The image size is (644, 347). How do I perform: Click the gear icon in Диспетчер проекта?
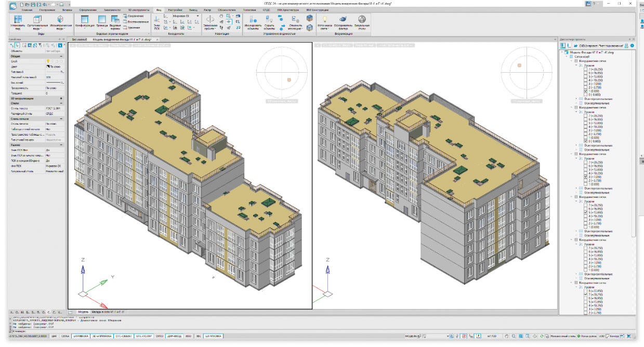pyautogui.click(x=632, y=46)
